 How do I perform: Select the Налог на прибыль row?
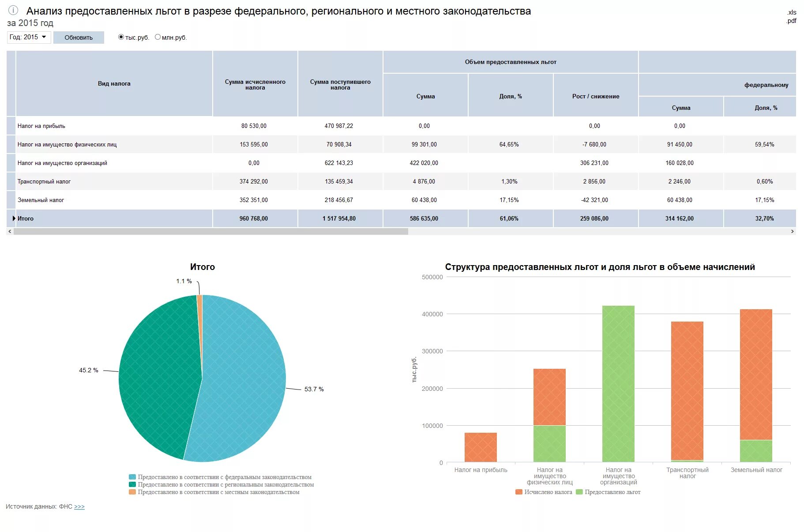click(401, 126)
